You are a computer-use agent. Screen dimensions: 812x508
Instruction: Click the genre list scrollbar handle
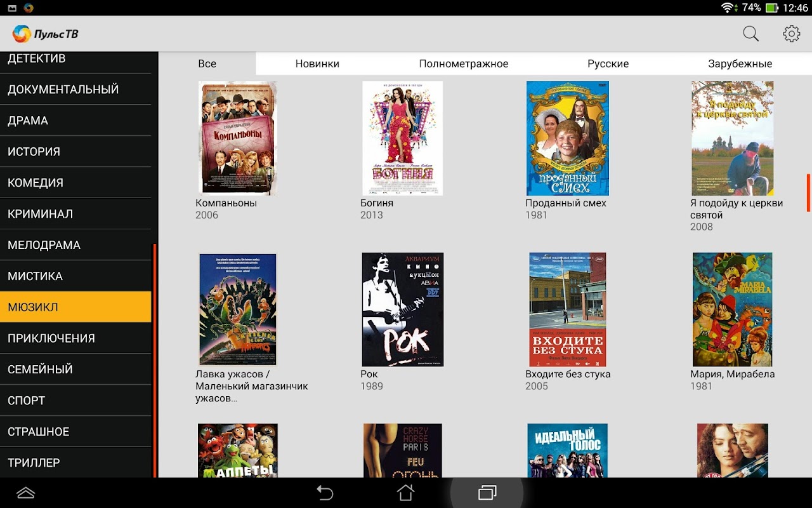pyautogui.click(x=155, y=360)
